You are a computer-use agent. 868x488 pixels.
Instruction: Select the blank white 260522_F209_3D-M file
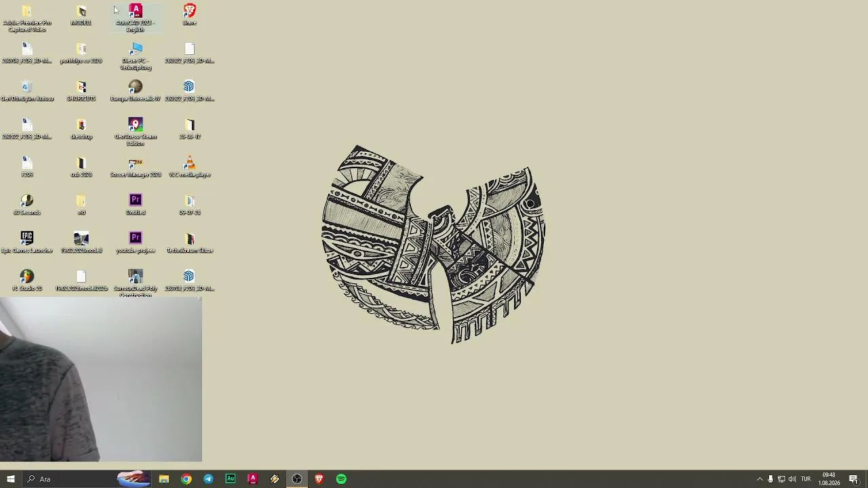click(x=190, y=54)
